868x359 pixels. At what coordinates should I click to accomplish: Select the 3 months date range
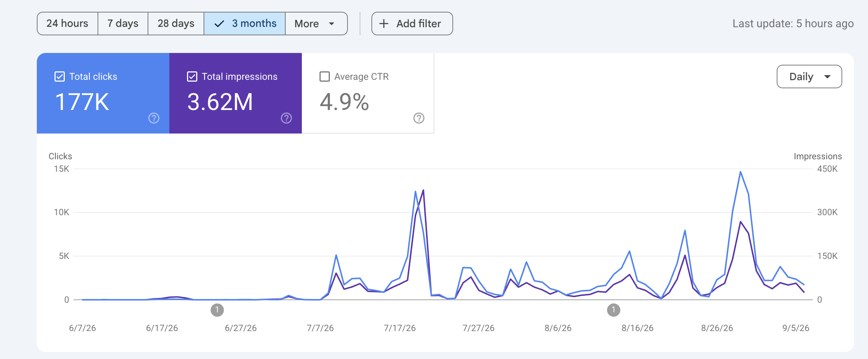245,24
